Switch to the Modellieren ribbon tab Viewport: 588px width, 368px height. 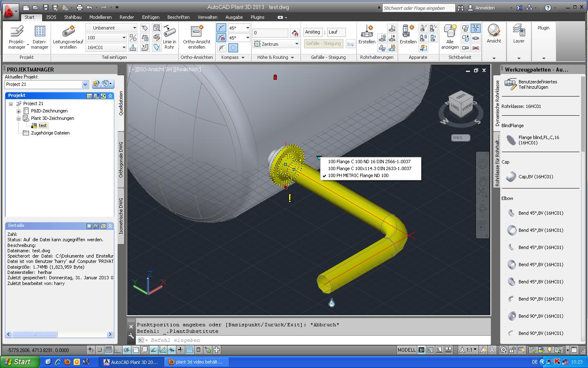click(100, 17)
